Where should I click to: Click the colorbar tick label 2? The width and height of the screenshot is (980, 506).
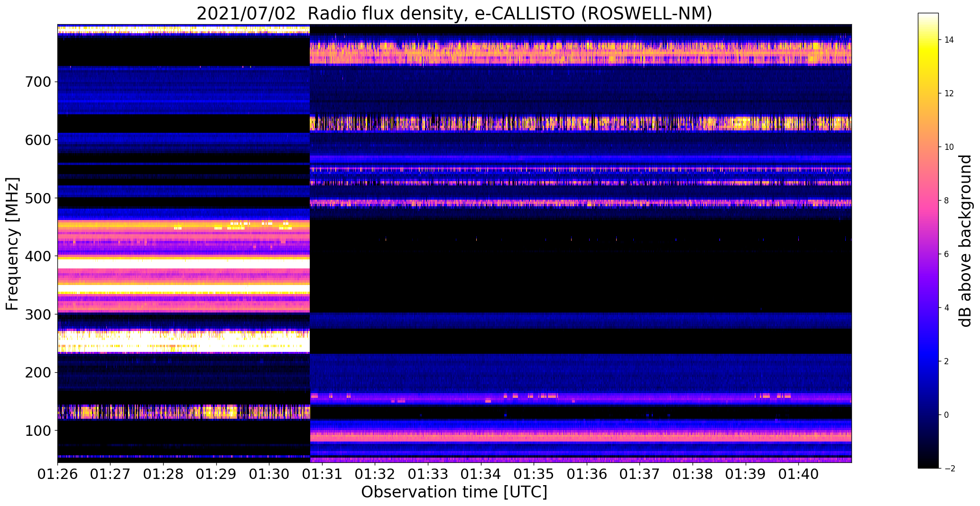point(946,361)
